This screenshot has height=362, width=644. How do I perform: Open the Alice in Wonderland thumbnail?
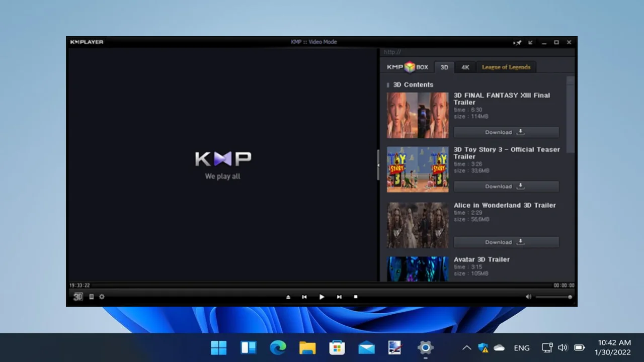click(x=418, y=225)
